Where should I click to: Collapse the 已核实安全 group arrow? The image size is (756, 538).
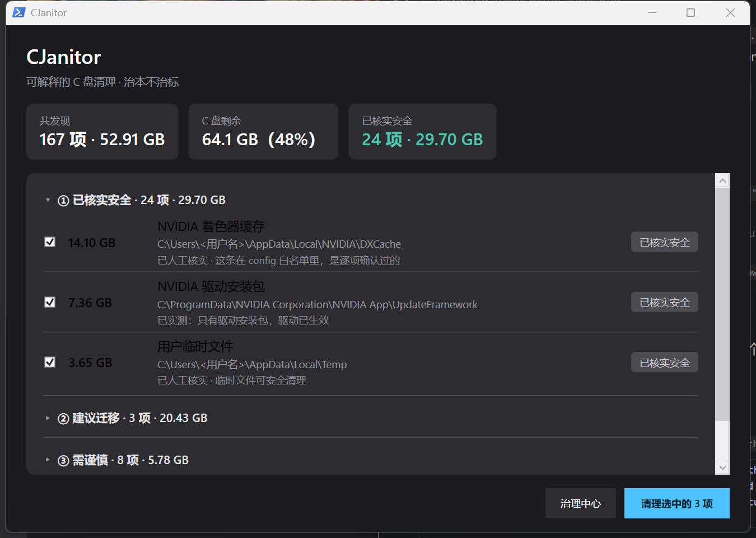click(x=48, y=200)
